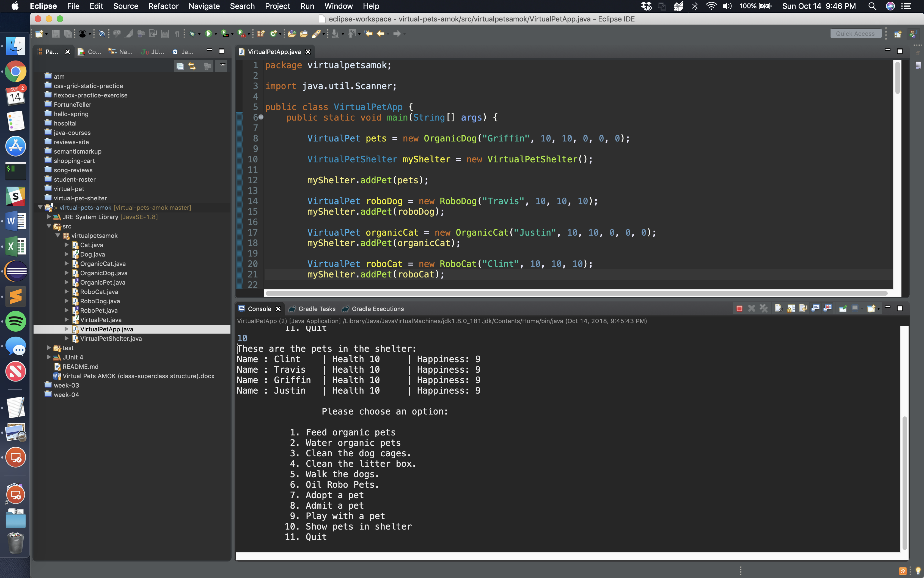Collapse the virtual-pets-amok project
924x578 pixels.
(40, 207)
